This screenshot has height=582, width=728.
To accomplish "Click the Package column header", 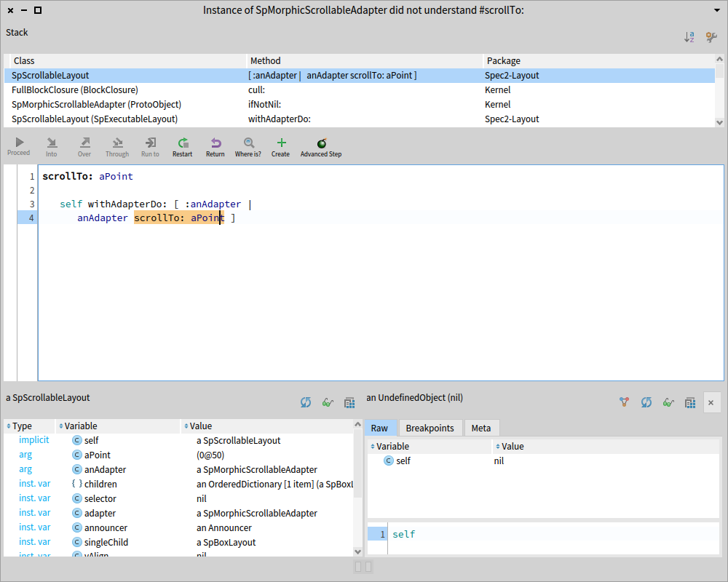I will pyautogui.click(x=599, y=61).
